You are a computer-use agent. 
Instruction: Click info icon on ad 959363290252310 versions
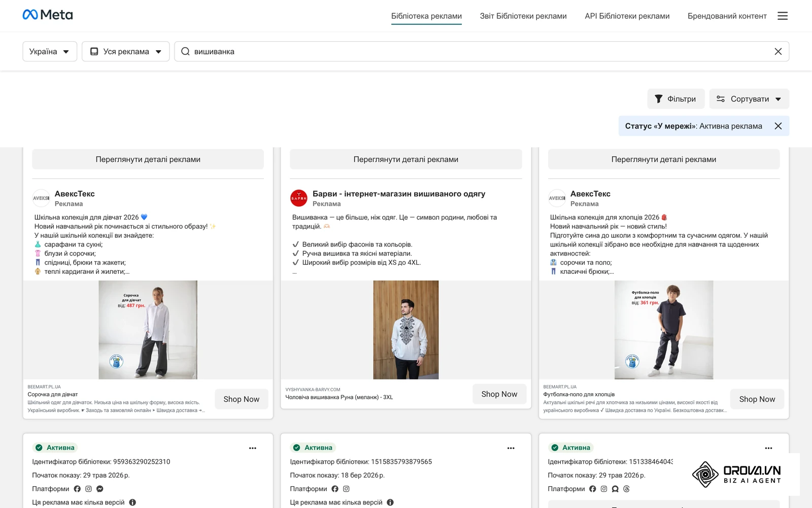pyautogui.click(x=132, y=502)
